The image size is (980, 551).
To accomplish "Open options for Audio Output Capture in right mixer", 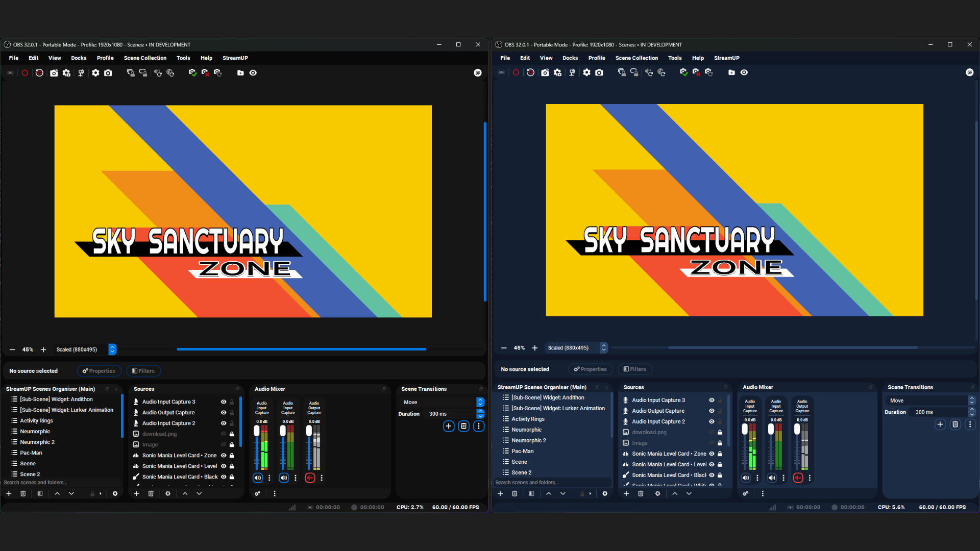I will coord(810,478).
